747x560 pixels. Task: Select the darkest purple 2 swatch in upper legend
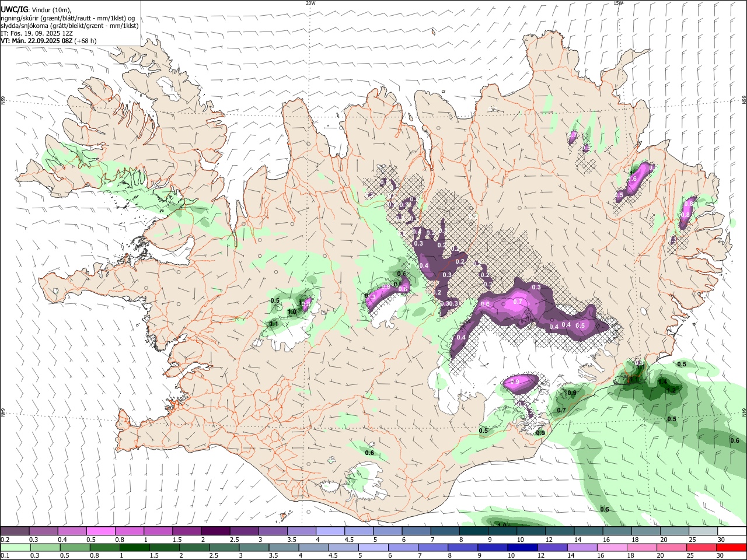(x=215, y=531)
